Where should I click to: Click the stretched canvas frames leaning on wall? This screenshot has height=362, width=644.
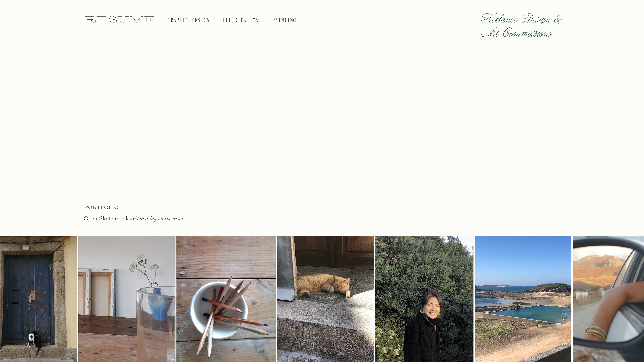tap(97, 292)
